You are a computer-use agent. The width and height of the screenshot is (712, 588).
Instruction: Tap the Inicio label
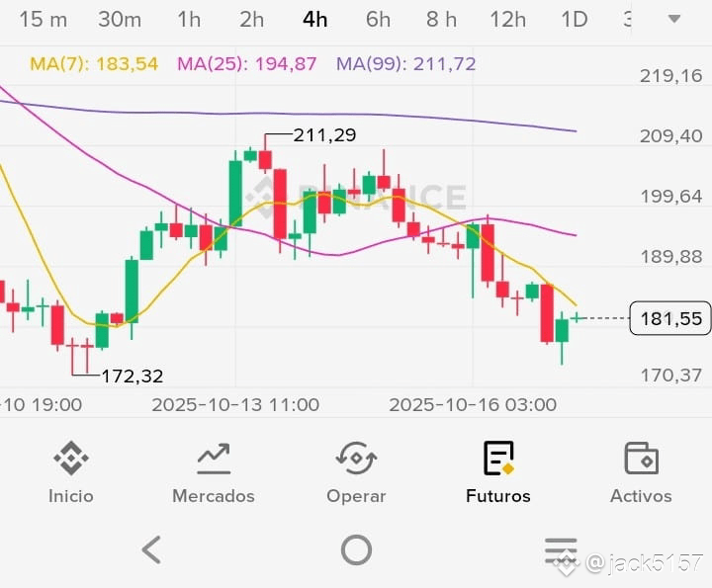click(x=71, y=496)
